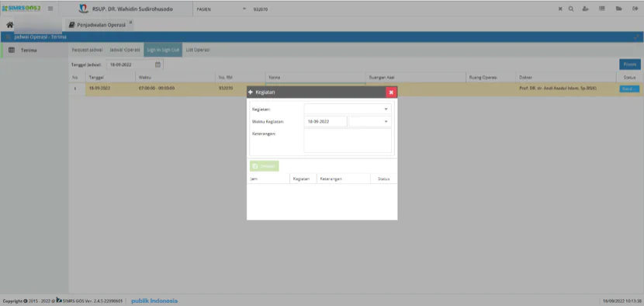
Task: Clear the patient search with X icon
Action: (560, 9)
